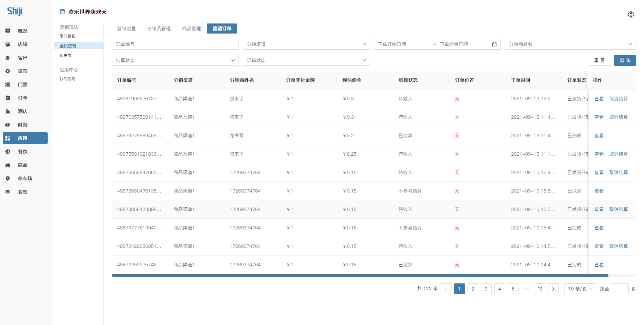This screenshot has height=325, width=644.
Task: Click 取消结算 for order 48981900576737
Action: tap(619, 99)
